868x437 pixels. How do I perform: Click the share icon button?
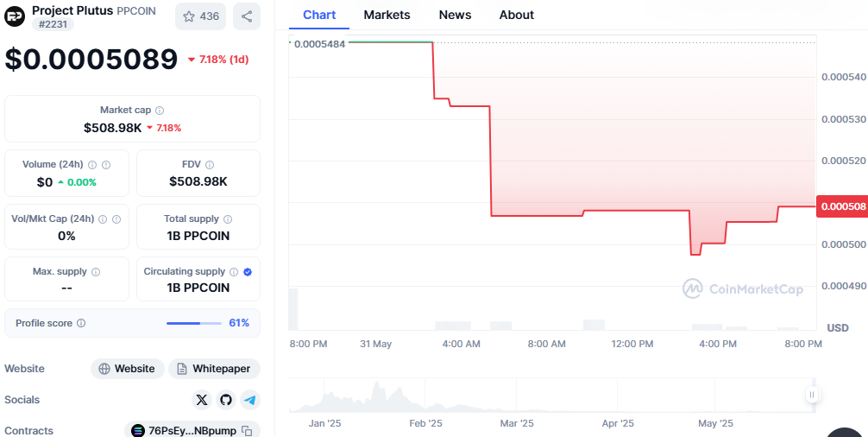tap(247, 16)
